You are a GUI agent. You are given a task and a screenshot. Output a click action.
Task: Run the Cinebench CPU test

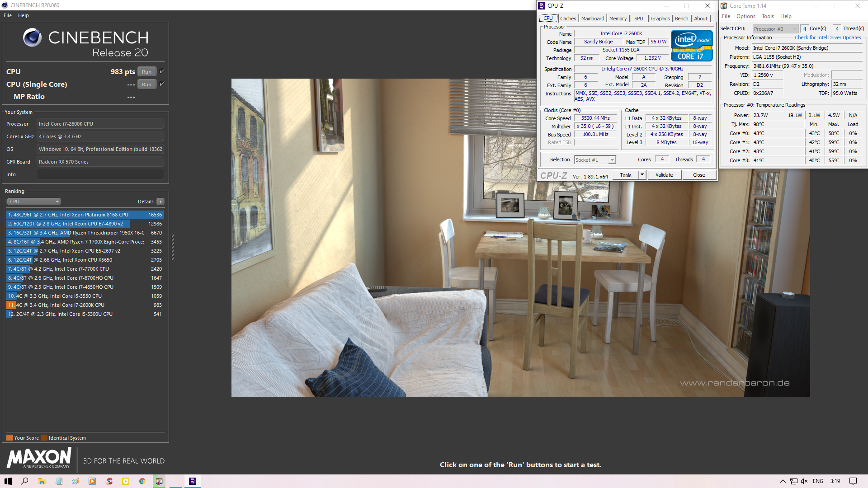click(146, 72)
